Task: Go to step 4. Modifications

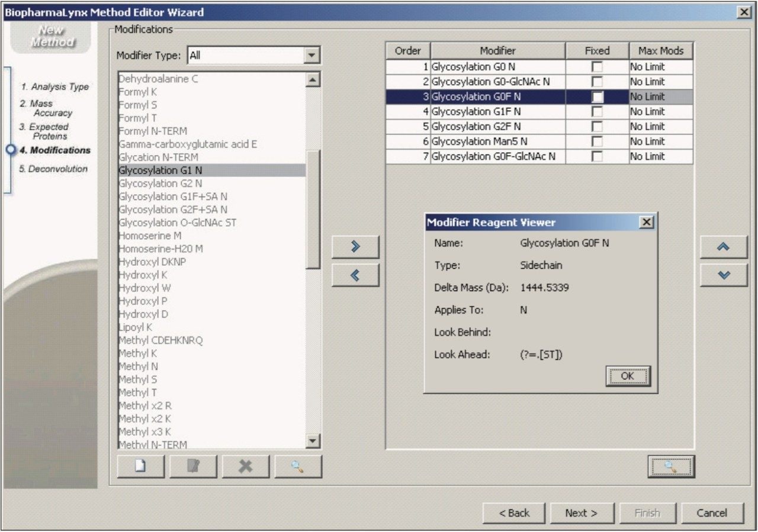Action: click(55, 150)
